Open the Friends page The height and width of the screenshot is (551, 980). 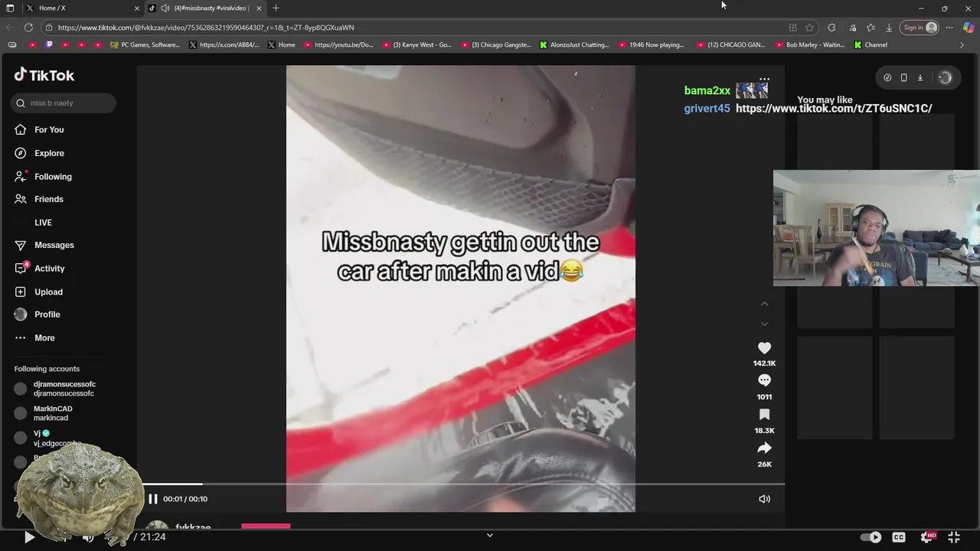[x=39, y=199]
